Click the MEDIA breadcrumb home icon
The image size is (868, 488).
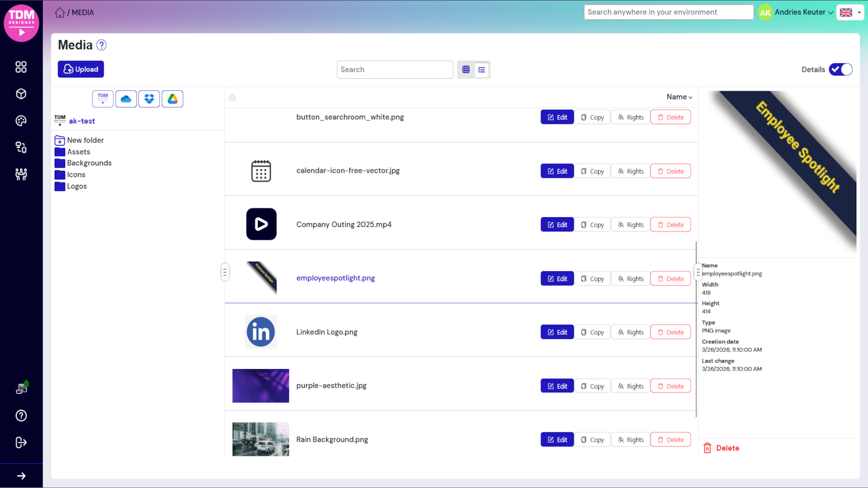(x=60, y=12)
